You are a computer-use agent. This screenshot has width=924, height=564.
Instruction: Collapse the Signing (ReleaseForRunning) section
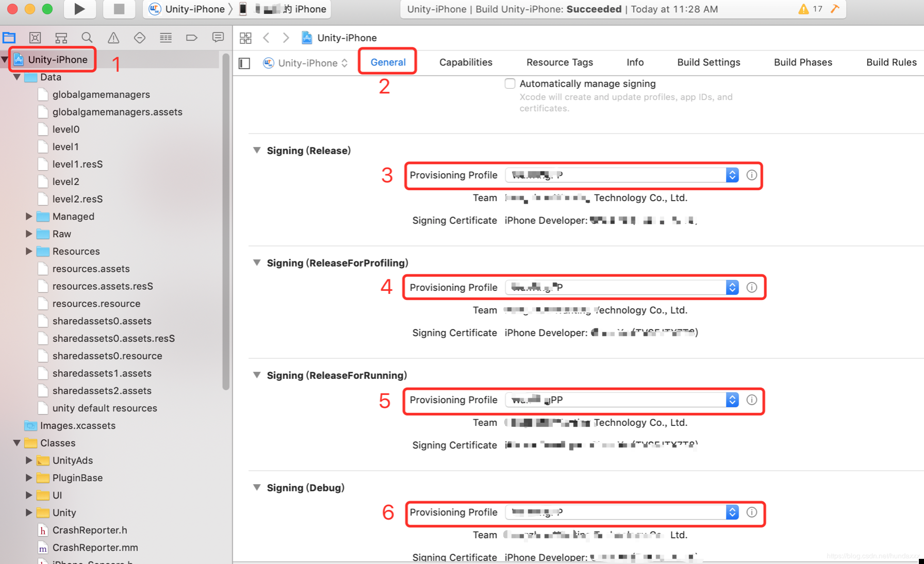tap(257, 375)
